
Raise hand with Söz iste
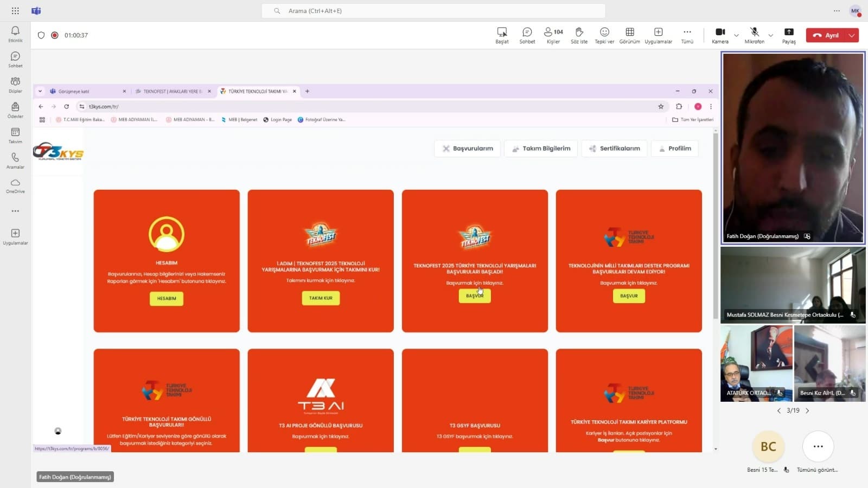click(x=579, y=35)
